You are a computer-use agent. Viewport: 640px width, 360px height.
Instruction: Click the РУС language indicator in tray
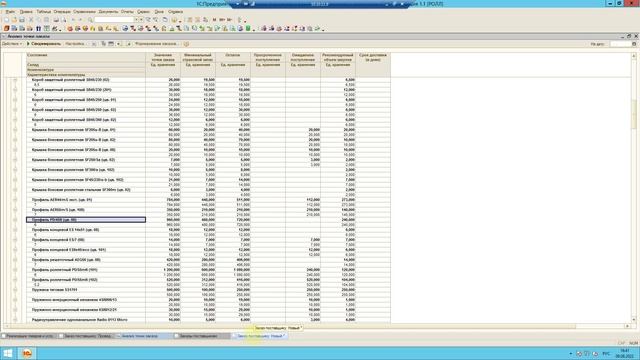pyautogui.click(x=606, y=353)
